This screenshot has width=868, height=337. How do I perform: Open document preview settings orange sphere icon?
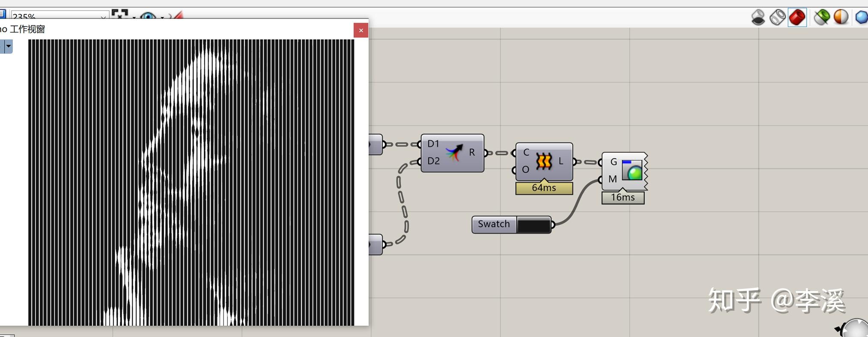point(841,17)
